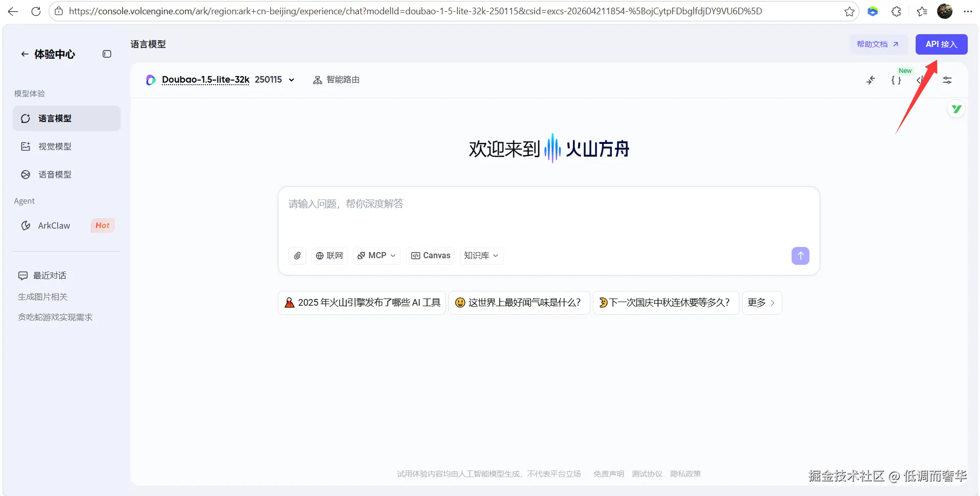Return via the 体验中心 back arrow
The width and height of the screenshot is (980, 496).
[x=25, y=54]
